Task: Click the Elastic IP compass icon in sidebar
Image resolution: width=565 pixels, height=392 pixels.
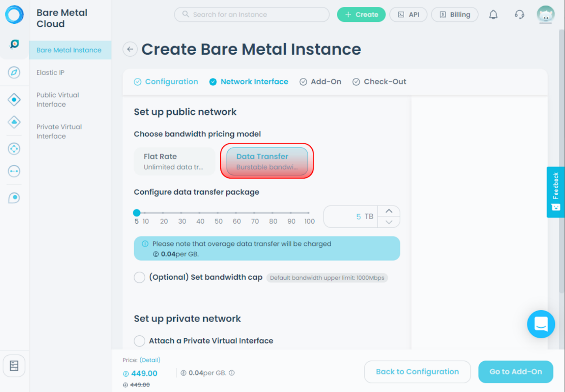Action: 14,73
